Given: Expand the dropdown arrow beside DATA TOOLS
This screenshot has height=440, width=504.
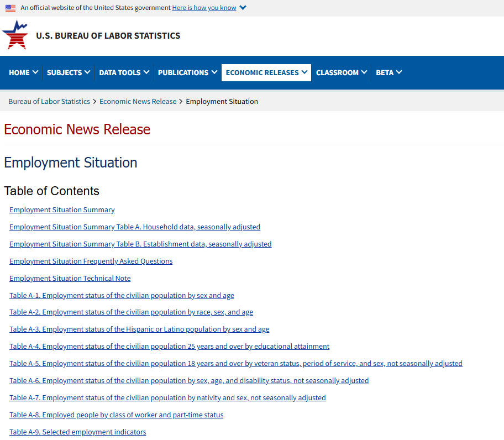Looking at the screenshot, I should pyautogui.click(x=146, y=72).
